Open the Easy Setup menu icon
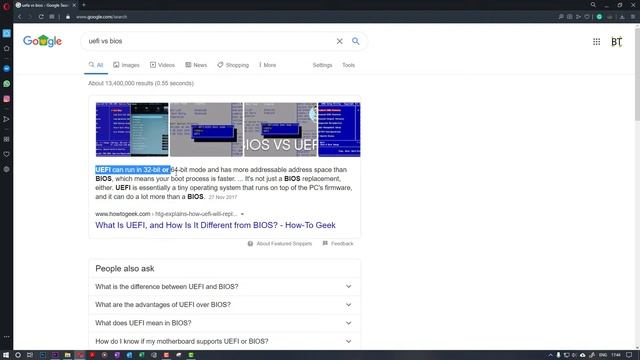Viewport: 640px width, 360px height. pos(633,17)
